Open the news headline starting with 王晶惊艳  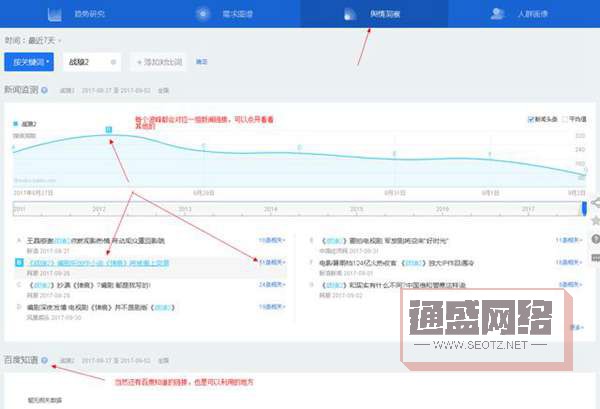pyautogui.click(x=96, y=241)
